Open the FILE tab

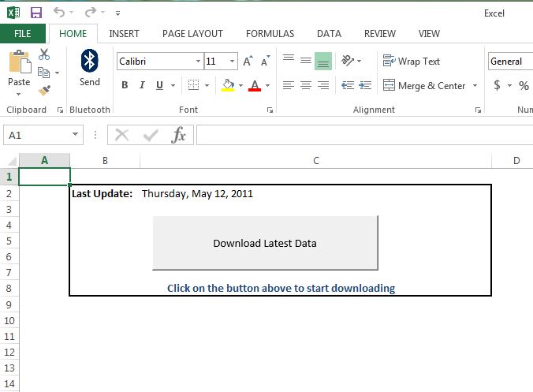point(23,34)
